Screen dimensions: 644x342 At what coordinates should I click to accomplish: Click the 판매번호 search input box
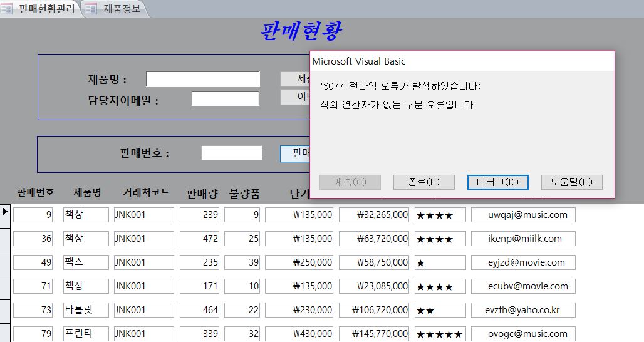click(x=231, y=153)
